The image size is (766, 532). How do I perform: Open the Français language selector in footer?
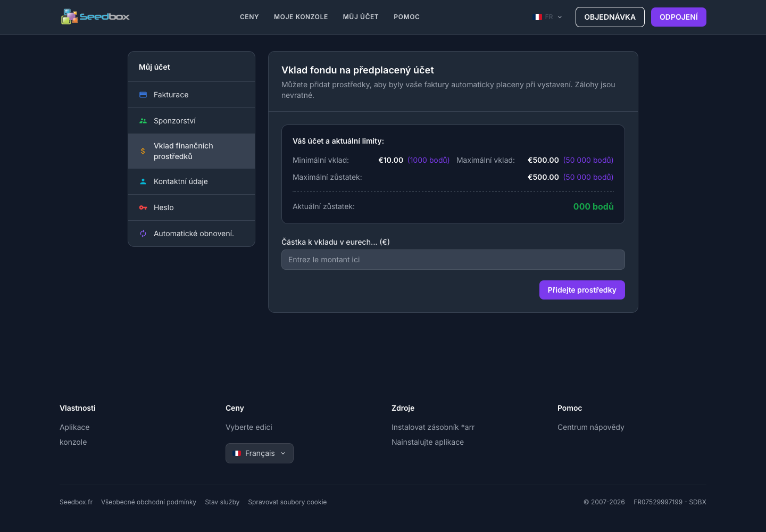[x=260, y=453]
